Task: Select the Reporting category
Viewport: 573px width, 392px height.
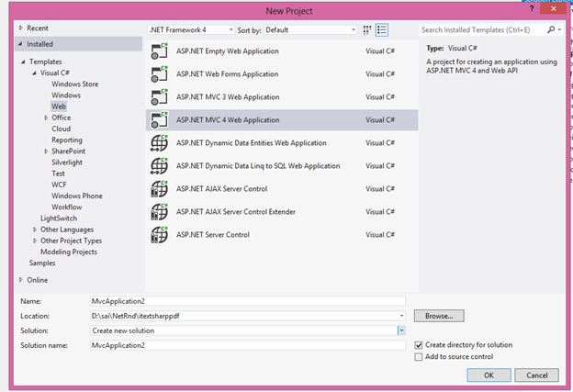Action: tap(67, 140)
